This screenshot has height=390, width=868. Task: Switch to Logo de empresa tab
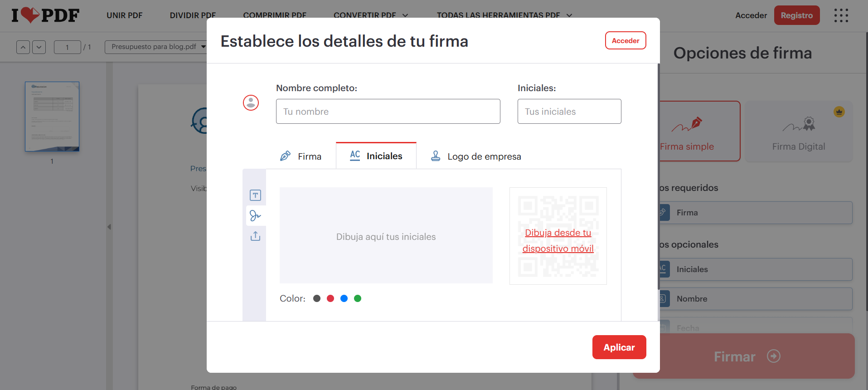475,156
